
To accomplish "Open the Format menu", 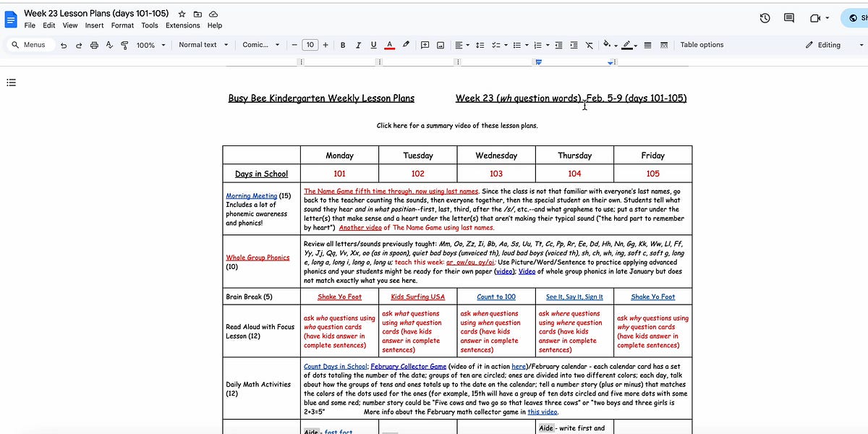I will click(122, 25).
